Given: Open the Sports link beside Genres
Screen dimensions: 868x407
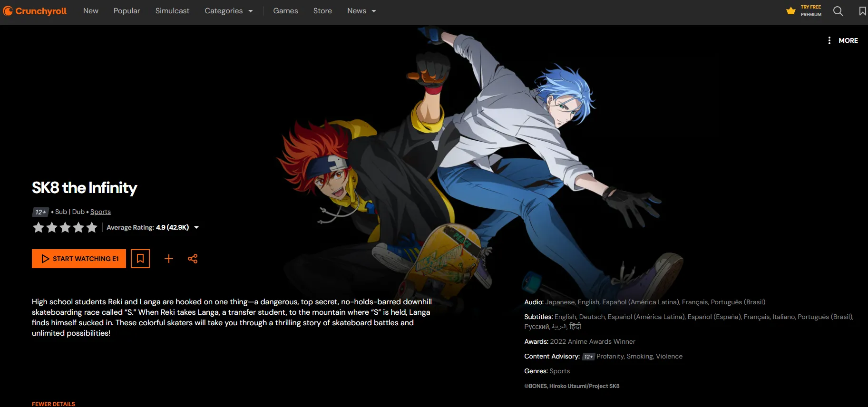Looking at the screenshot, I should click(x=559, y=371).
